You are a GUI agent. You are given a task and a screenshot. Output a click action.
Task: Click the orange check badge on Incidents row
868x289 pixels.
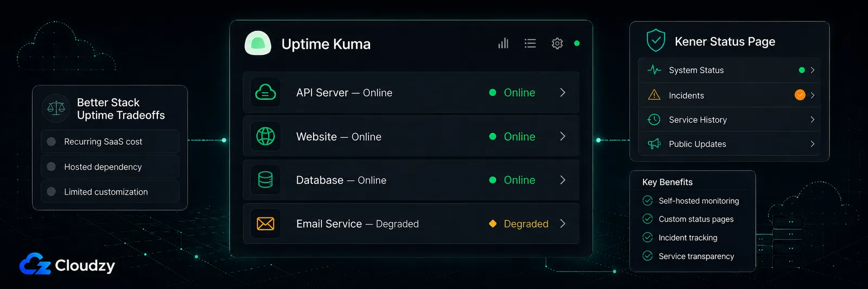pos(800,95)
